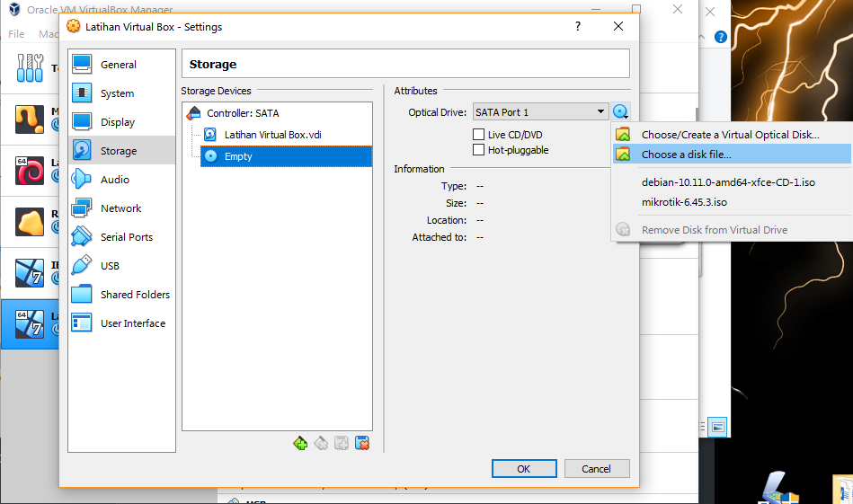Pick mikrotik-6.45.3.iso from the list
The height and width of the screenshot is (504, 853).
point(684,202)
